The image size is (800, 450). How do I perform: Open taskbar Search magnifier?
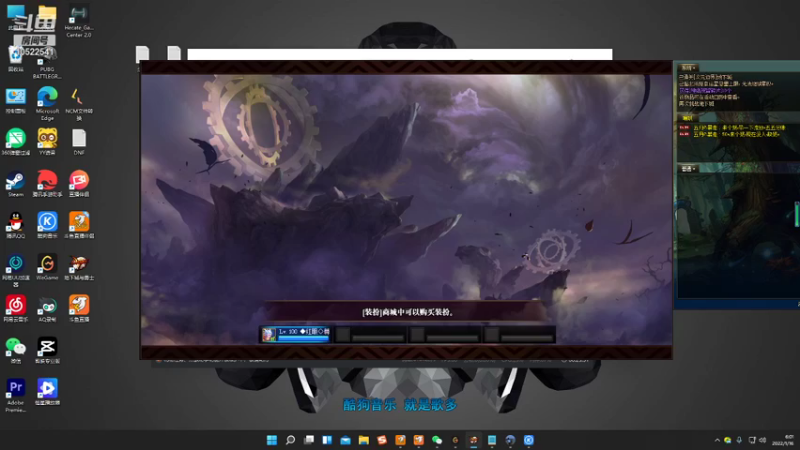(x=290, y=440)
